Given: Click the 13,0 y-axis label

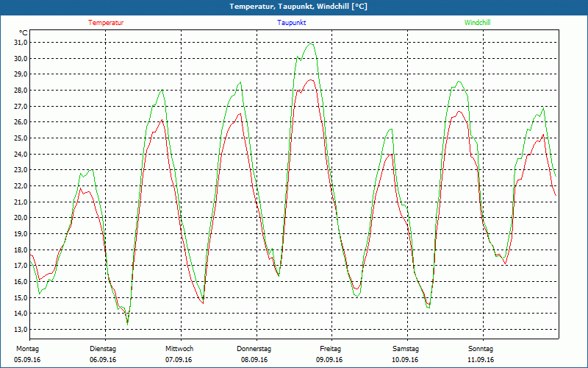Looking at the screenshot, I should [x=21, y=329].
